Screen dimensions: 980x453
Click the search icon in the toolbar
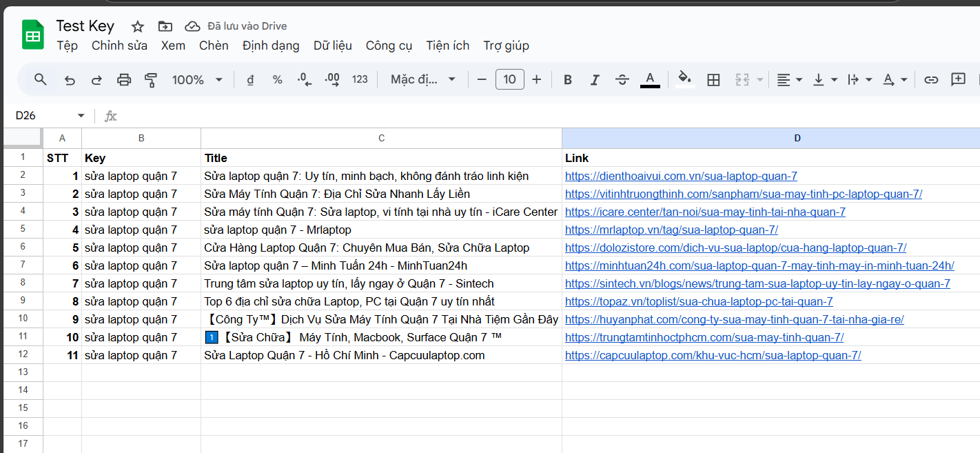click(x=39, y=79)
